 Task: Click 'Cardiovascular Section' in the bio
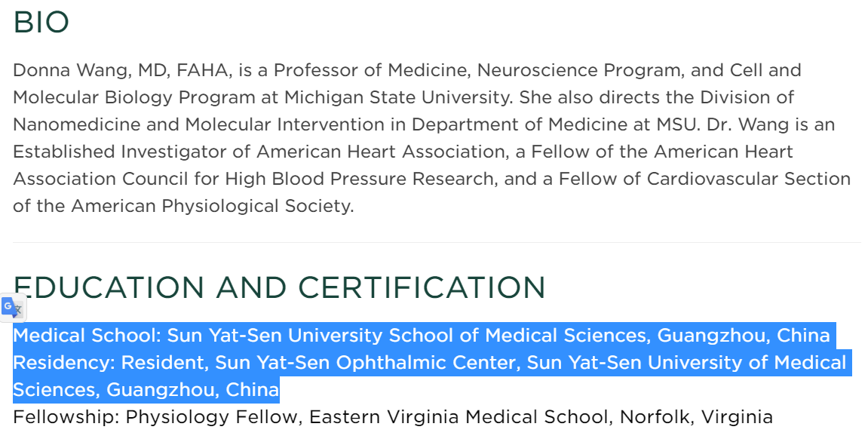[748, 179]
